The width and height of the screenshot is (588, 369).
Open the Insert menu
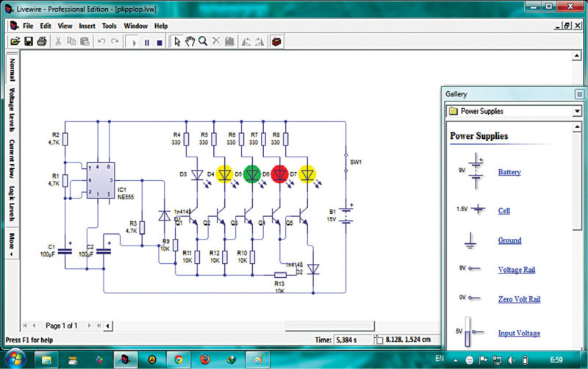[x=87, y=26]
